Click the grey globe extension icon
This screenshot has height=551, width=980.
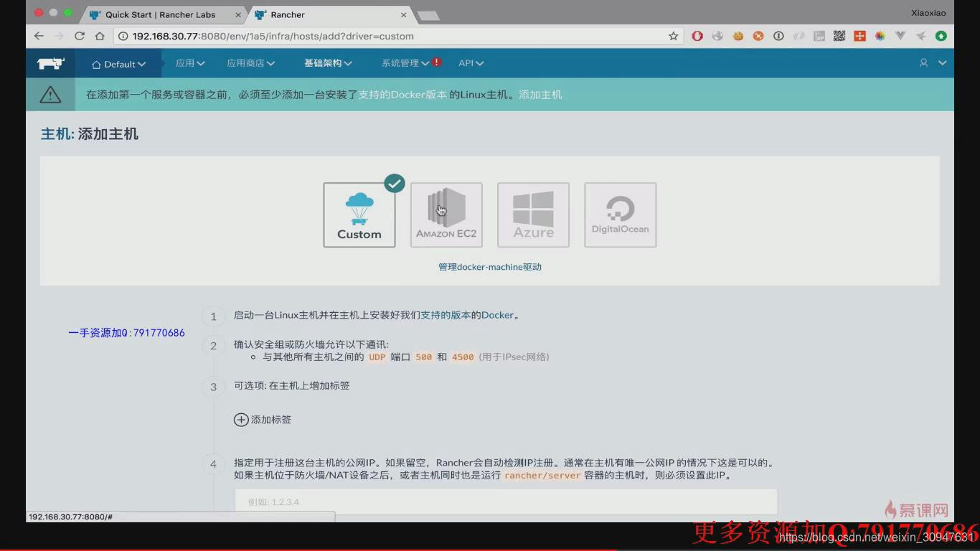pos(717,36)
